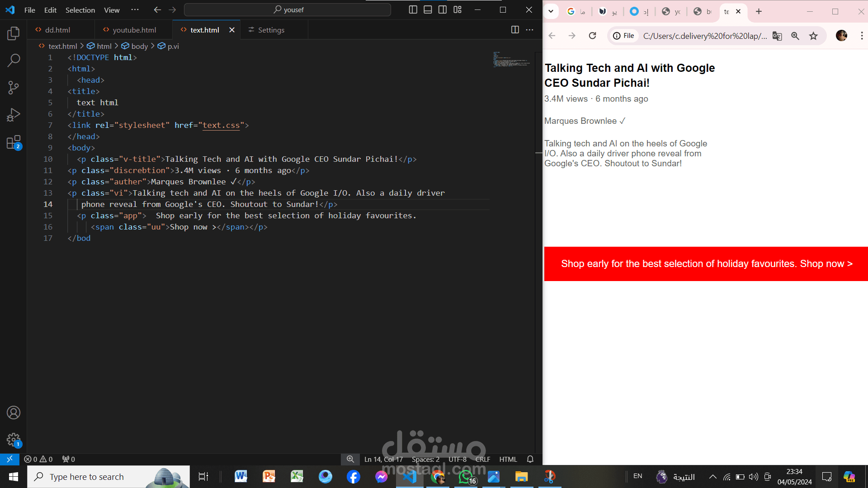Follow the text.css link in line 7
Image resolution: width=868 pixels, height=488 pixels.
(221, 125)
